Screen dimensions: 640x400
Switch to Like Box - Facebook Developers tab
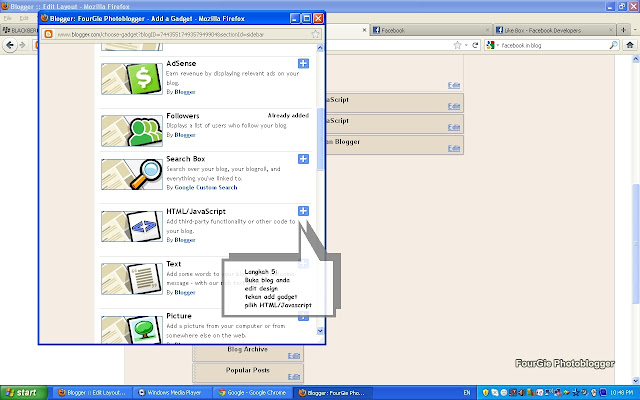click(x=554, y=30)
